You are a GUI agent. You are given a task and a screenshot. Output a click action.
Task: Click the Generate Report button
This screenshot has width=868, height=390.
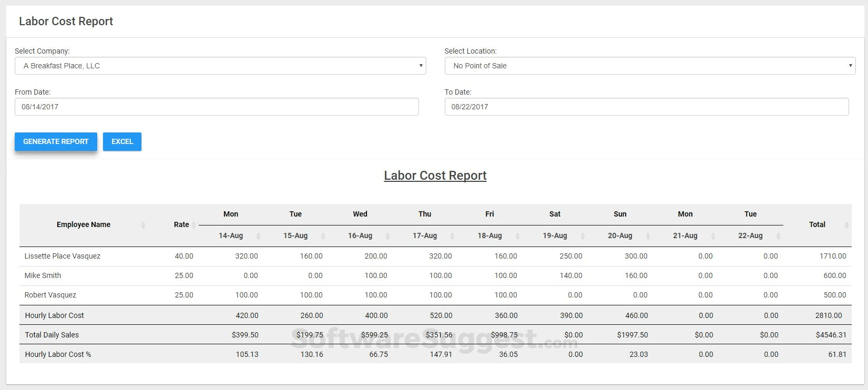[x=56, y=141]
